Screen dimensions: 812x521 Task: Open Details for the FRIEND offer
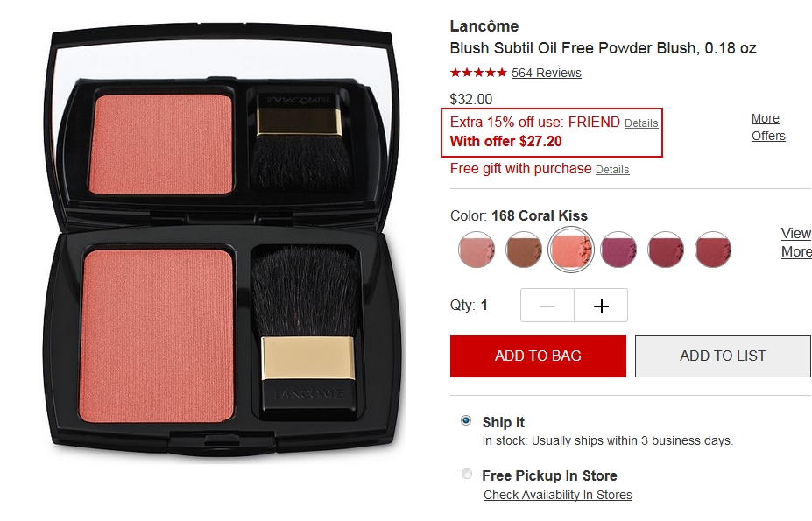tap(641, 123)
